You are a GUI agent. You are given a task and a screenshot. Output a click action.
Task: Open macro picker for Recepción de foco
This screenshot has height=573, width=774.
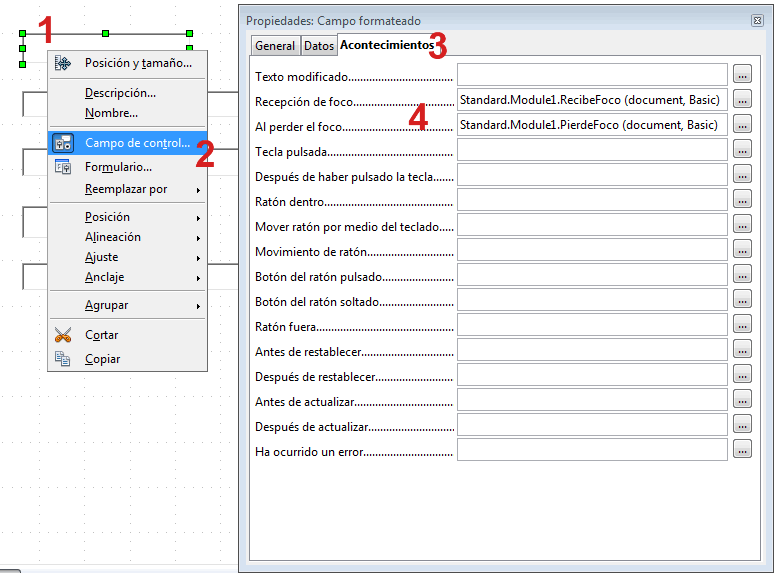pos(742,99)
